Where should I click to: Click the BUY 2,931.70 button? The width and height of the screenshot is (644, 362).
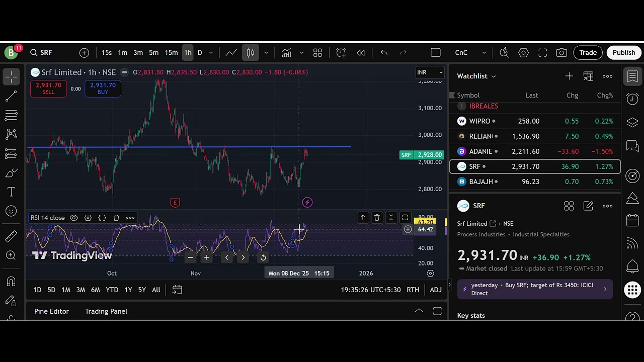point(103,88)
